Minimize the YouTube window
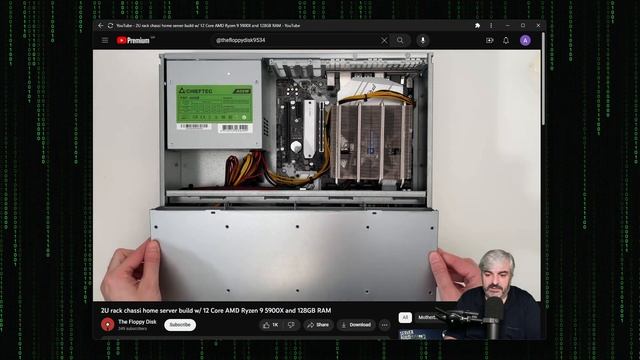This screenshot has height=360, width=640. click(x=508, y=25)
